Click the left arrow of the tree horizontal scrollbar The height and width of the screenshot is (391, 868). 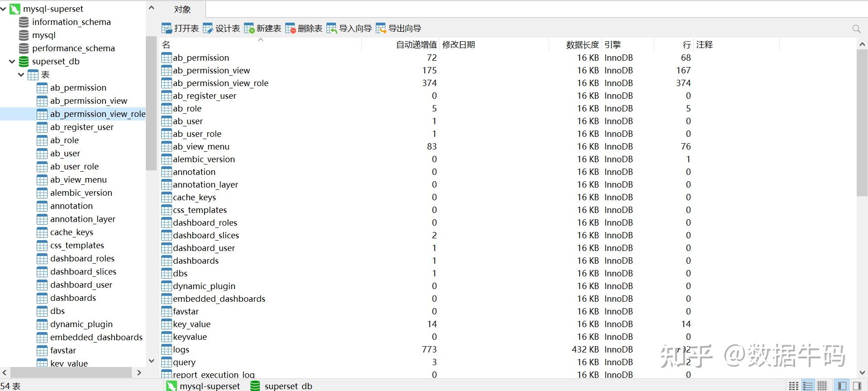5,372
